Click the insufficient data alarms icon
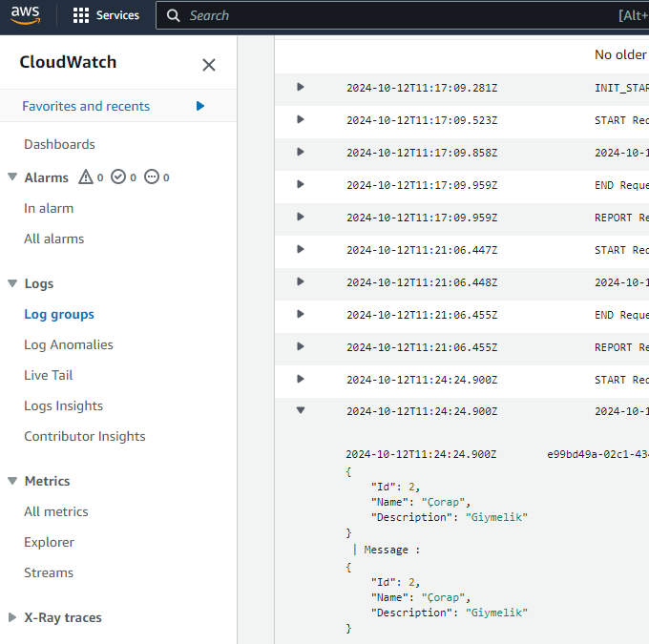 click(x=151, y=177)
